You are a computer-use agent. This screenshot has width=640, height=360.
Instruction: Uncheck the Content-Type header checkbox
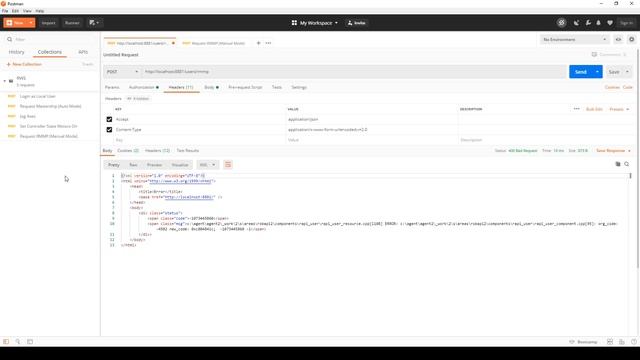(109, 129)
